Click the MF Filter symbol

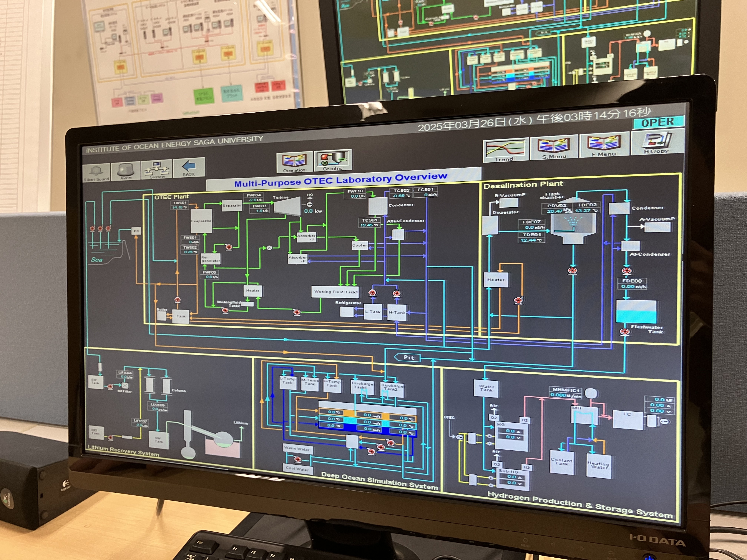(x=125, y=385)
